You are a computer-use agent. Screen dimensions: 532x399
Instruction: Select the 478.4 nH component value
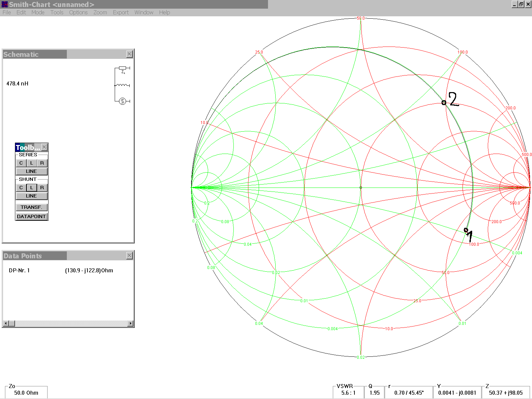(x=17, y=83)
